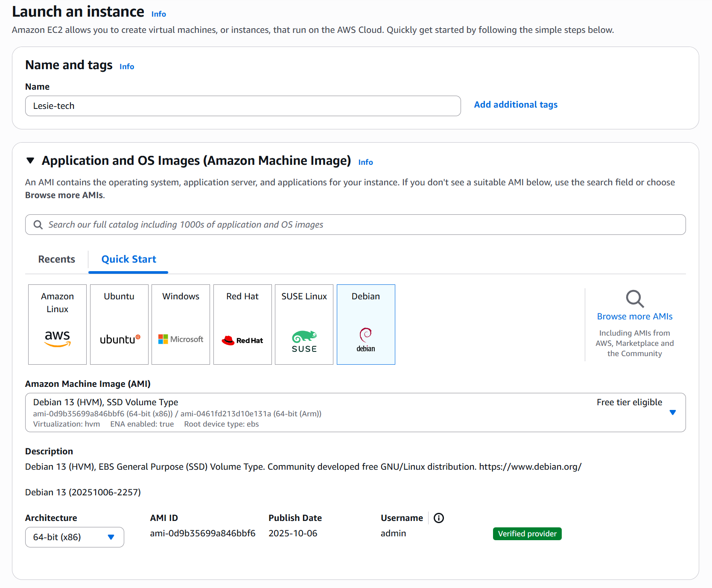Select the Amazon Linux AWS logo tile

(x=57, y=325)
